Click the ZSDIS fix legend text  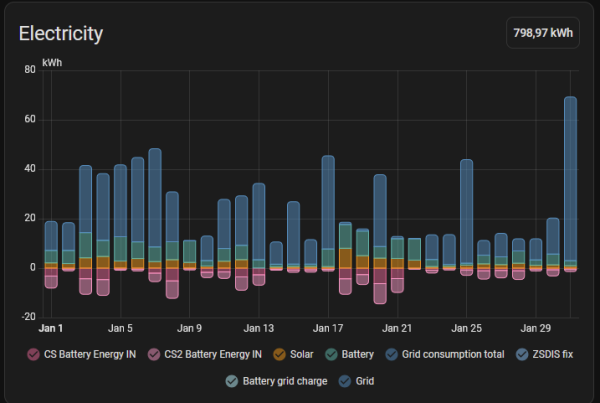tap(553, 354)
